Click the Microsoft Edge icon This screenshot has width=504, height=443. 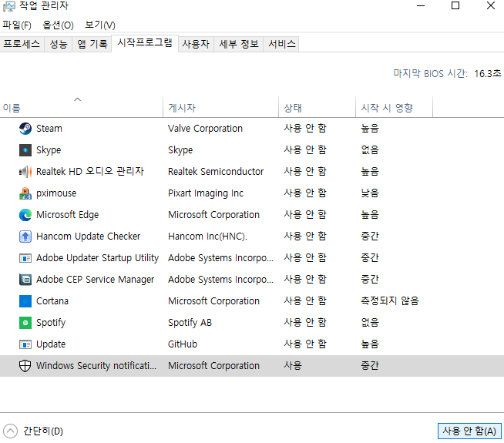[25, 215]
